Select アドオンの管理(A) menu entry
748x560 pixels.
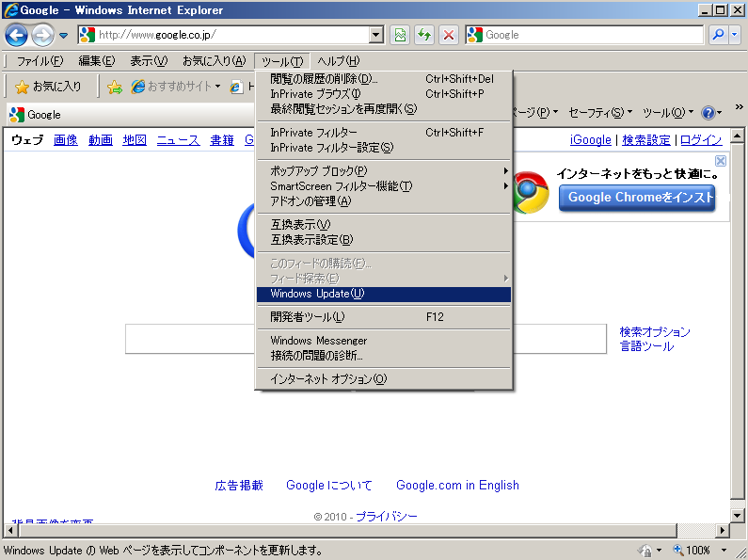pos(384,201)
